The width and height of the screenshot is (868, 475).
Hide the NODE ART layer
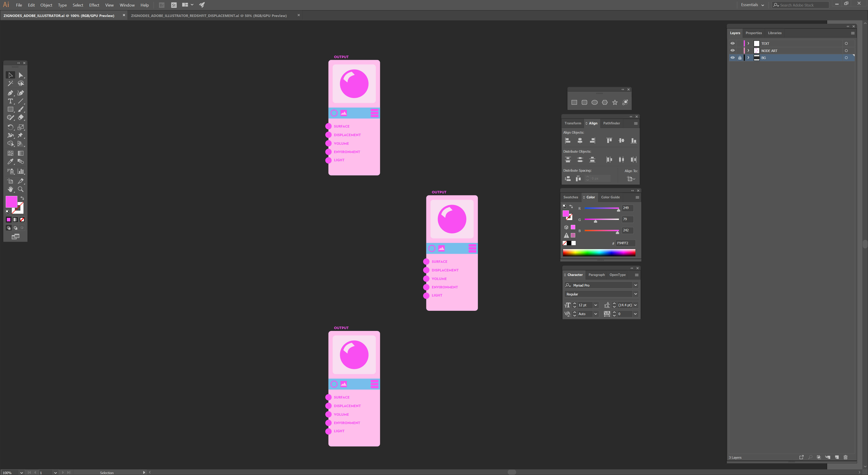coord(733,51)
